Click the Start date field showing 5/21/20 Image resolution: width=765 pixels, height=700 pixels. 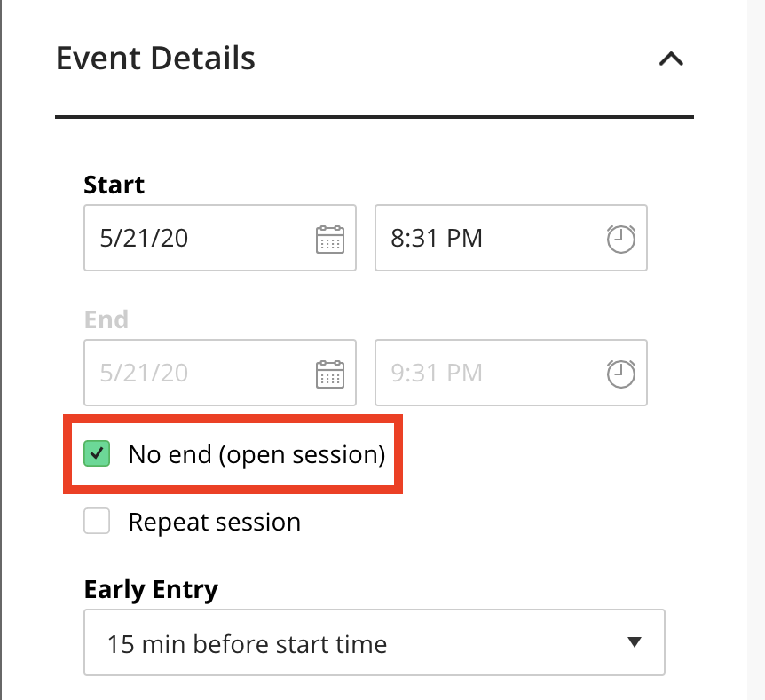click(220, 238)
